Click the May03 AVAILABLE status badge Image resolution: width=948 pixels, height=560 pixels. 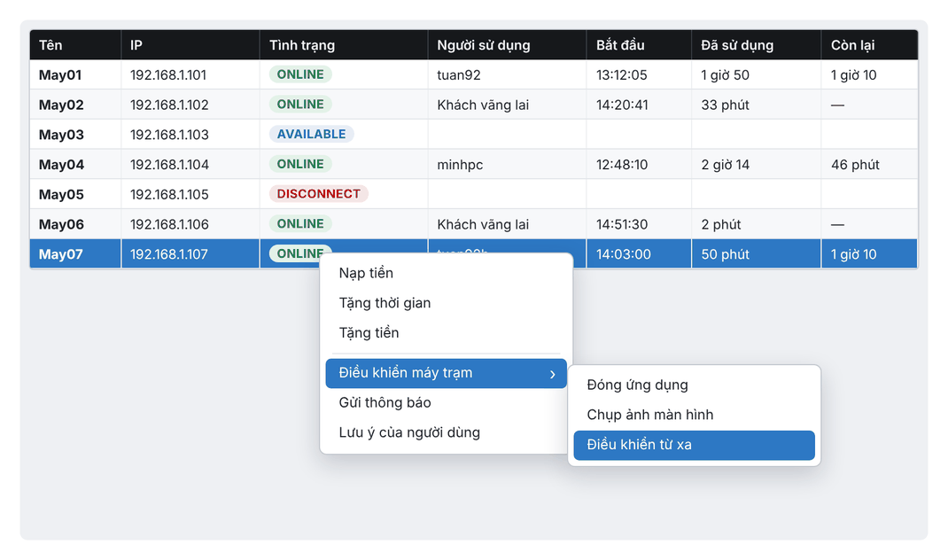coord(311,135)
